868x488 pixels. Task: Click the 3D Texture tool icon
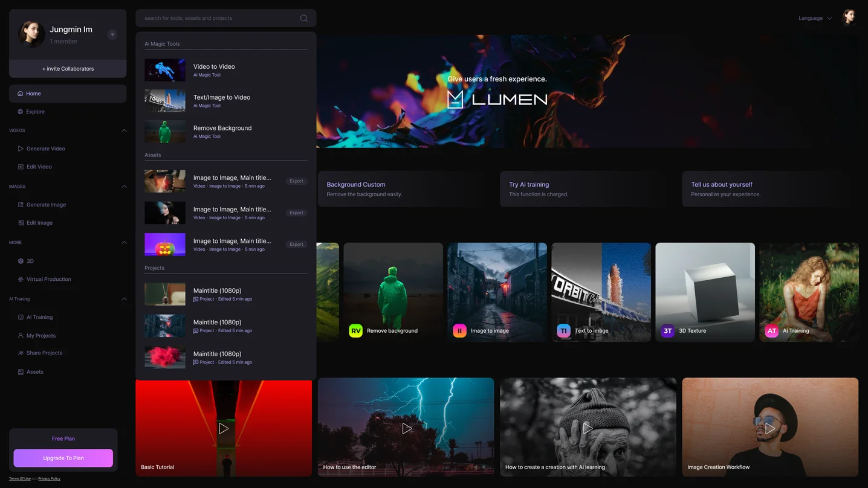(667, 330)
